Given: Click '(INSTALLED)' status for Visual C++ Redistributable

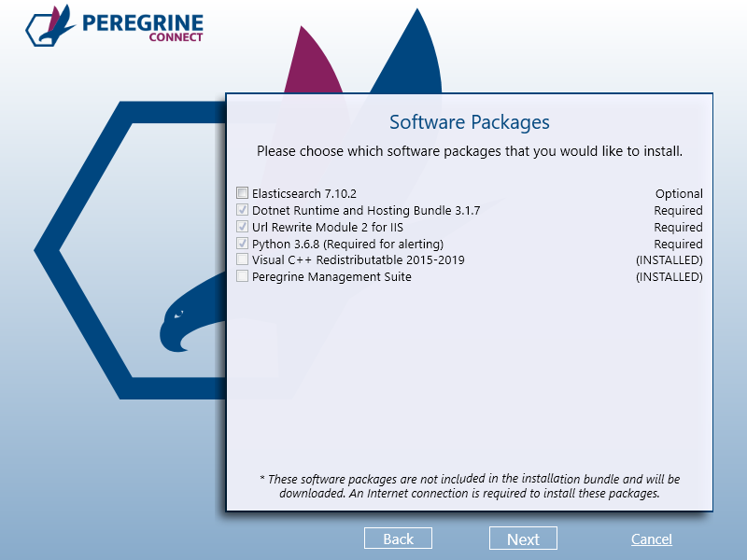Looking at the screenshot, I should pyautogui.click(x=669, y=260).
